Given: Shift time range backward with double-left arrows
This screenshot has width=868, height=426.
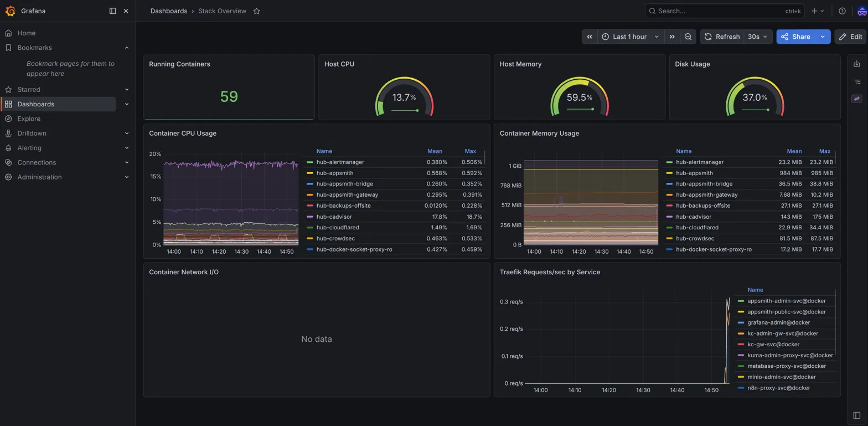Looking at the screenshot, I should point(589,37).
